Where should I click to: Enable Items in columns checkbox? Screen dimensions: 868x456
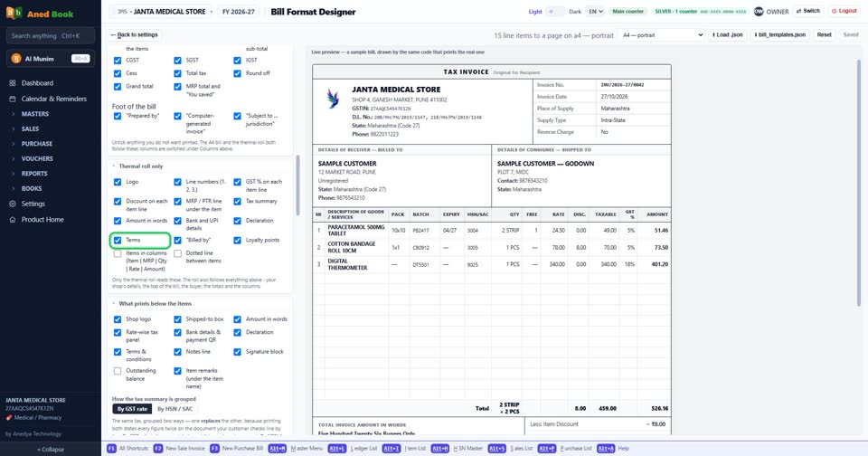click(x=118, y=253)
